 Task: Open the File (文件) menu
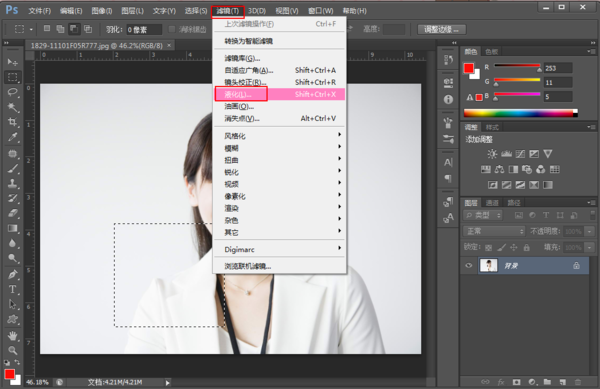click(x=39, y=11)
